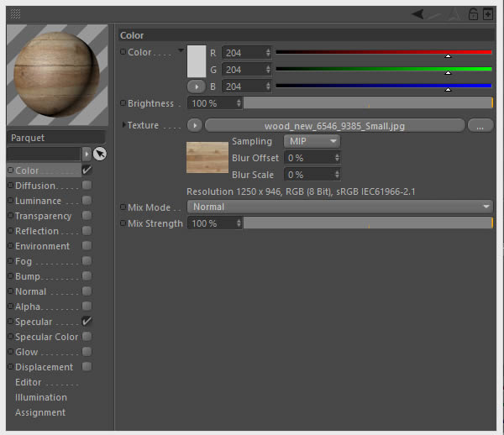
Task: Disable the Specular channel checkbox
Action: coord(87,321)
